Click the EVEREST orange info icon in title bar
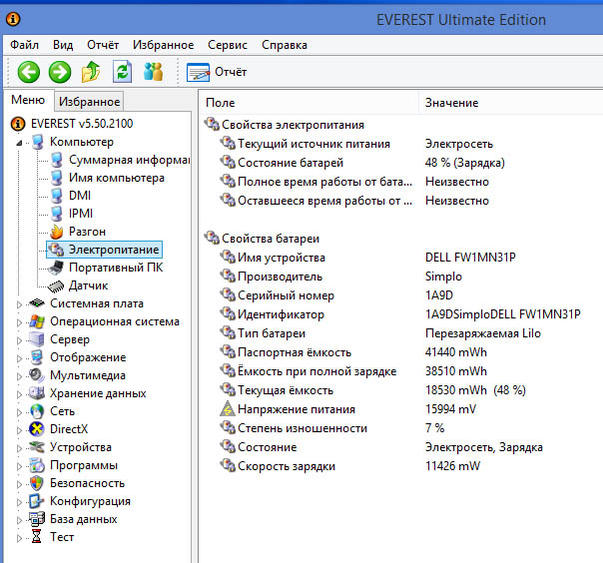 click(x=13, y=18)
